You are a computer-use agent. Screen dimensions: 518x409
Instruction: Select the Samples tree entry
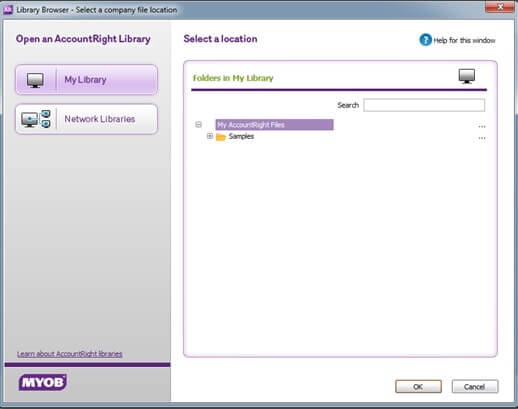pyautogui.click(x=241, y=136)
